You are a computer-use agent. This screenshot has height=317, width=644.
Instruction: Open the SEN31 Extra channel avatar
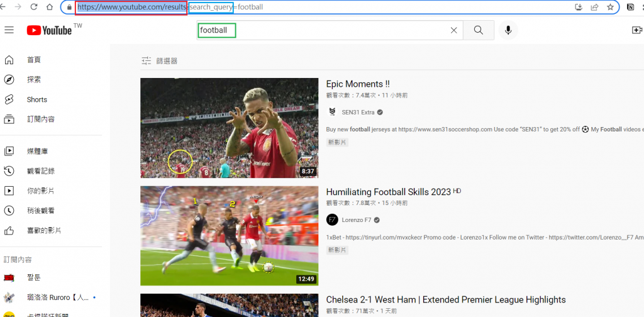tap(332, 112)
